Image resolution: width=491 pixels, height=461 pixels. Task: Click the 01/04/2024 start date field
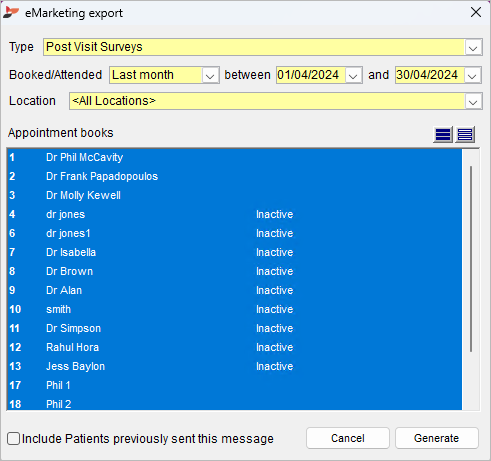coord(311,75)
